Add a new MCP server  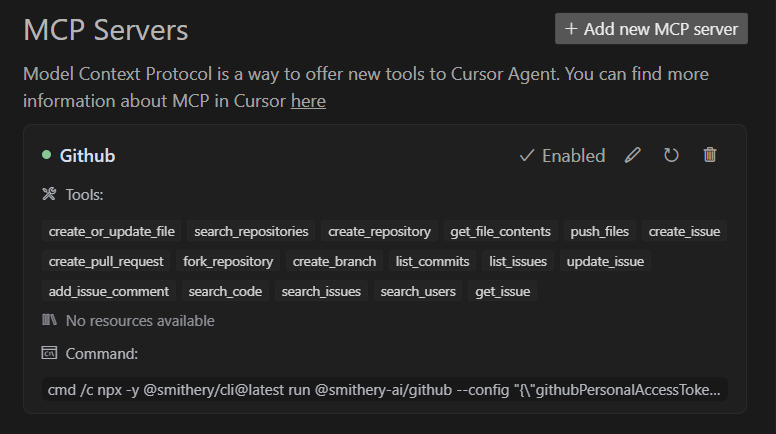[x=651, y=29]
